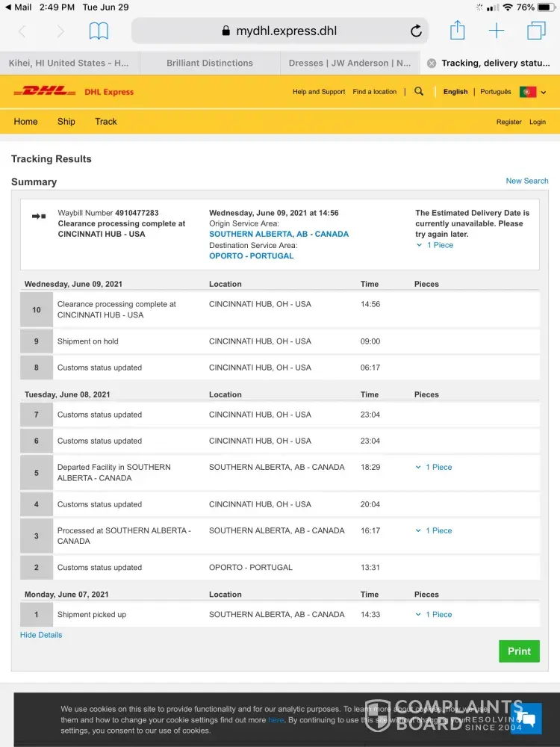Reload page using the refresh icon

[x=416, y=31]
